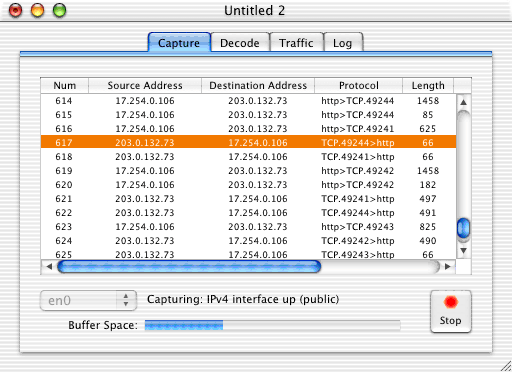The image size is (512, 372).
Task: Sort by Destination Address column header
Action: (x=258, y=85)
